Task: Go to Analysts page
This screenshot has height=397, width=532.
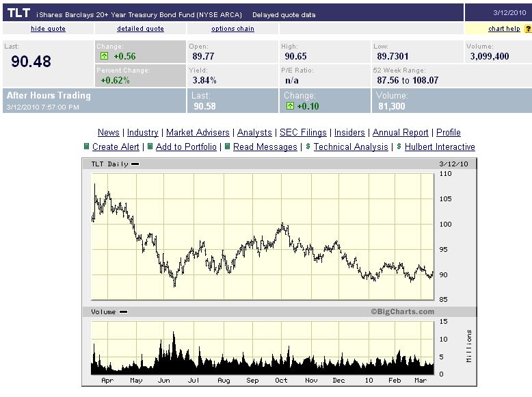Action: 254,132
